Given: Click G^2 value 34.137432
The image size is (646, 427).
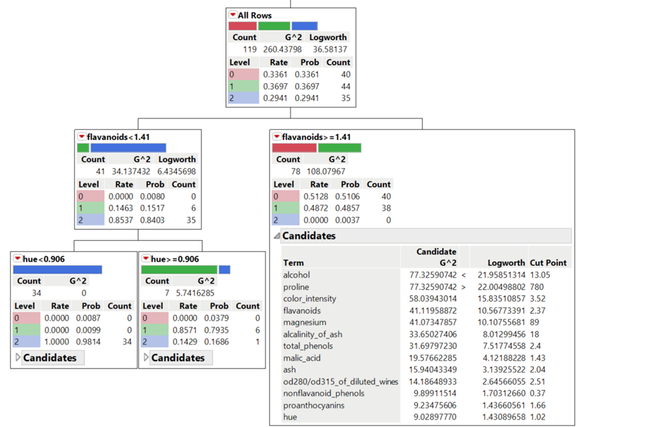Looking at the screenshot, I should (x=131, y=171).
